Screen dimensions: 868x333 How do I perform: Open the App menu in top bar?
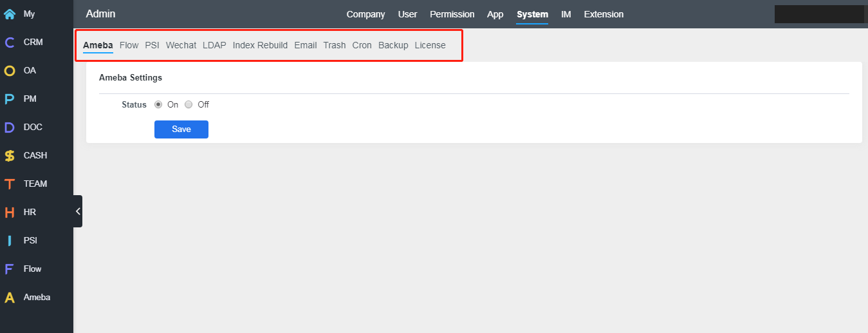495,14
